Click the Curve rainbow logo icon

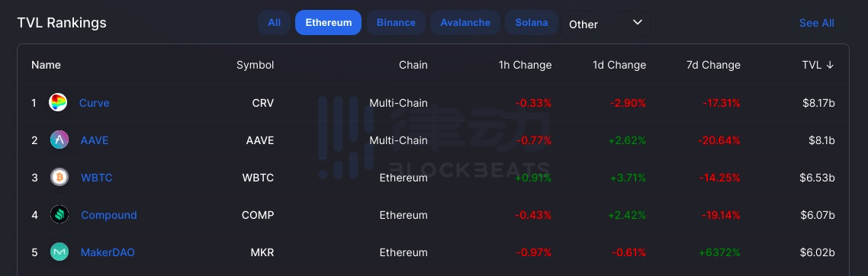click(x=58, y=103)
